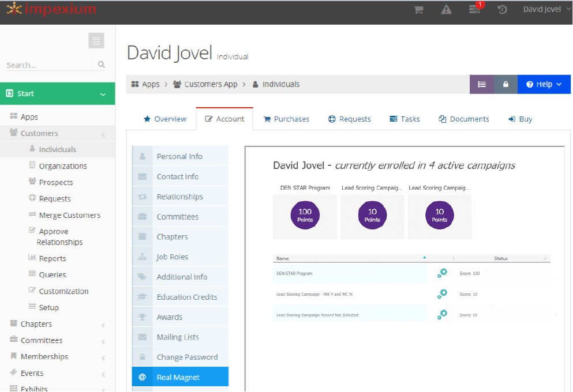Open the Help dropdown button

544,84
